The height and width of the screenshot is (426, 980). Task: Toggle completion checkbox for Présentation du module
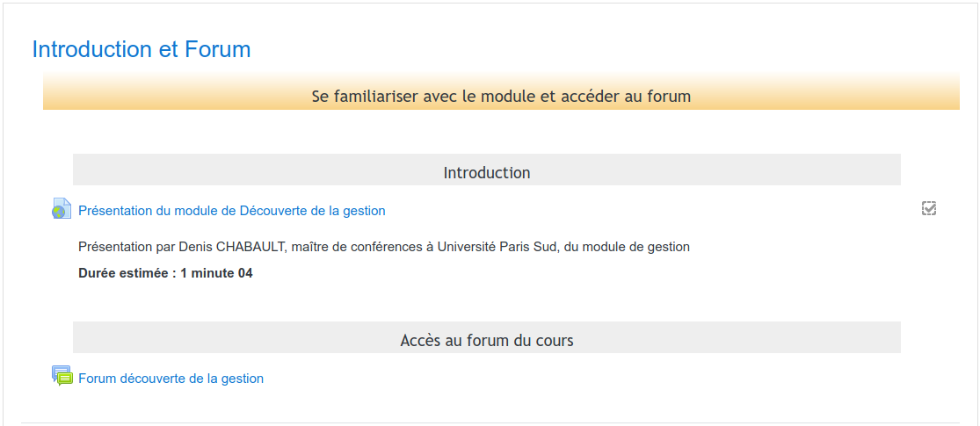click(x=929, y=209)
